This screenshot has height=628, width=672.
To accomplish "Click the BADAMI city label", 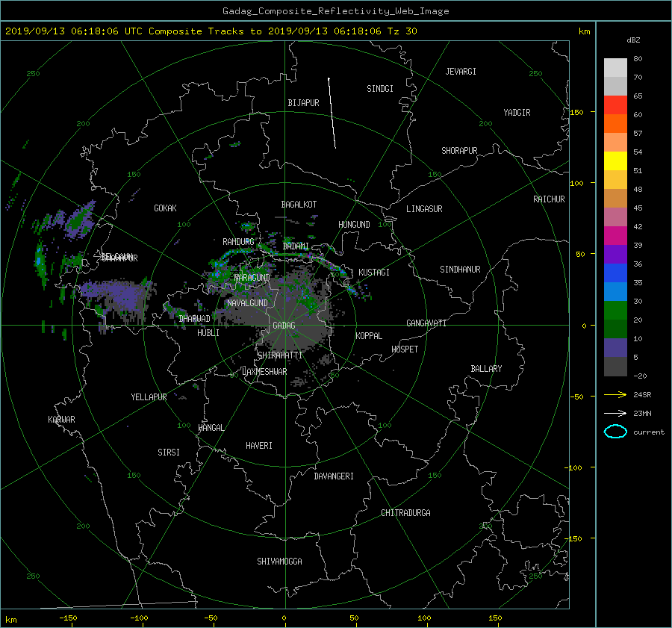I will pos(296,246).
